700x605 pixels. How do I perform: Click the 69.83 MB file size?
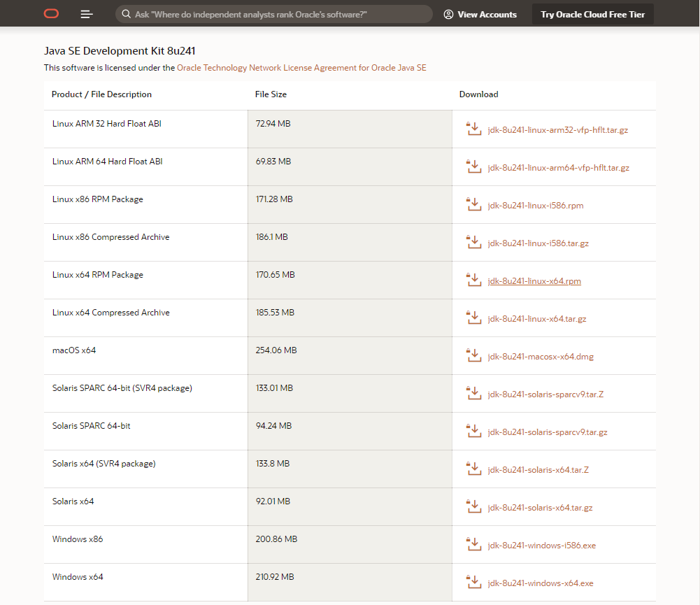(x=273, y=162)
